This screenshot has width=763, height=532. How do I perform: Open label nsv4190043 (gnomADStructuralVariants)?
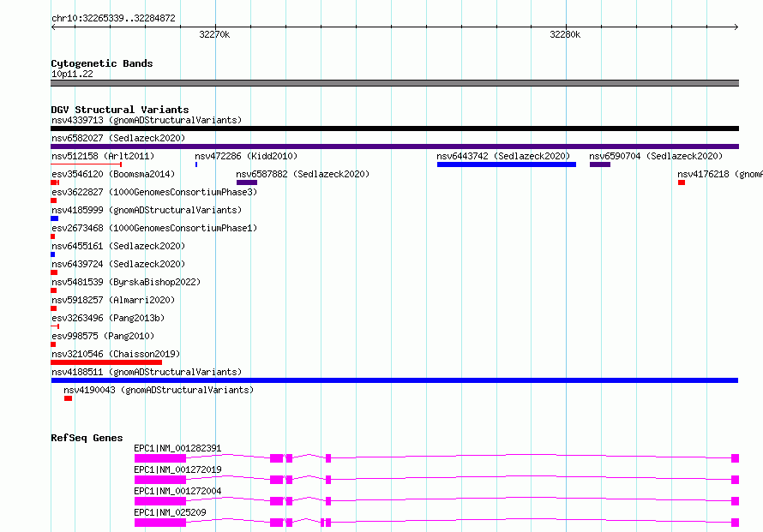click(x=159, y=390)
